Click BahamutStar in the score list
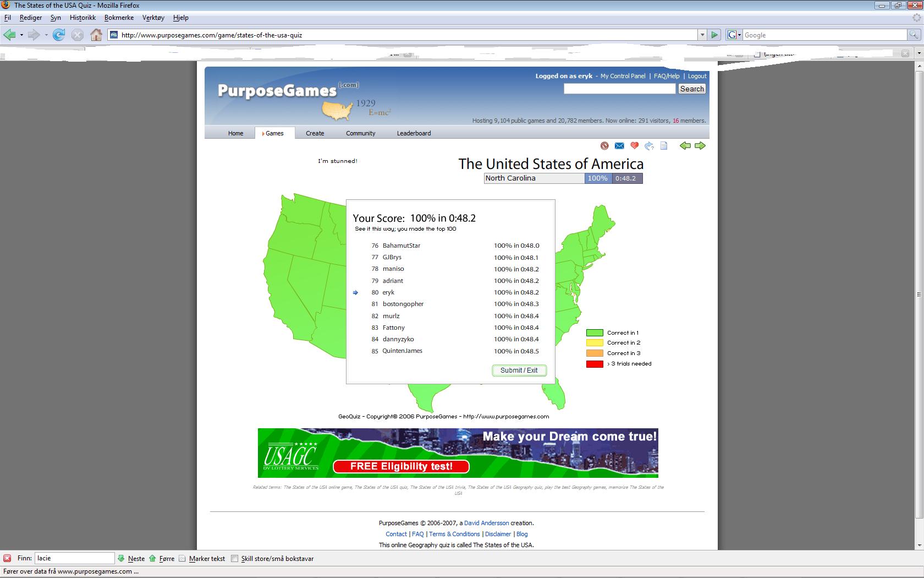 (x=402, y=246)
